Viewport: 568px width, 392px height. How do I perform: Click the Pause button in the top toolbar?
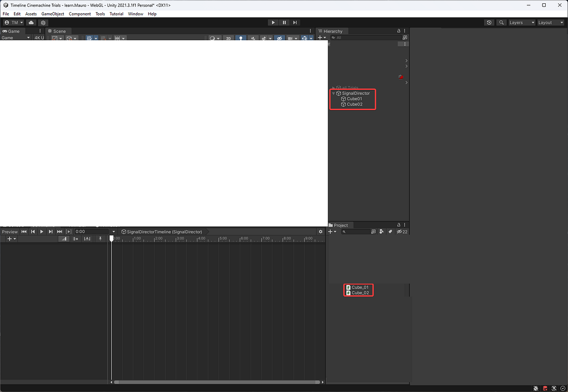click(284, 22)
